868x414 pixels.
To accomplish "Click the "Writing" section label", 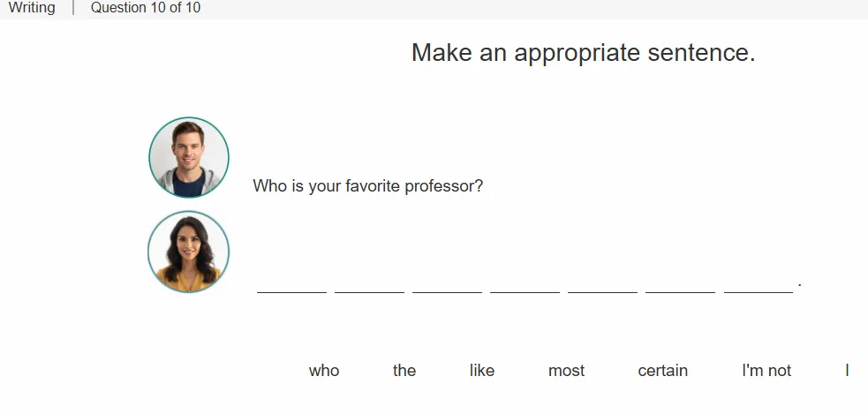I will (32, 8).
